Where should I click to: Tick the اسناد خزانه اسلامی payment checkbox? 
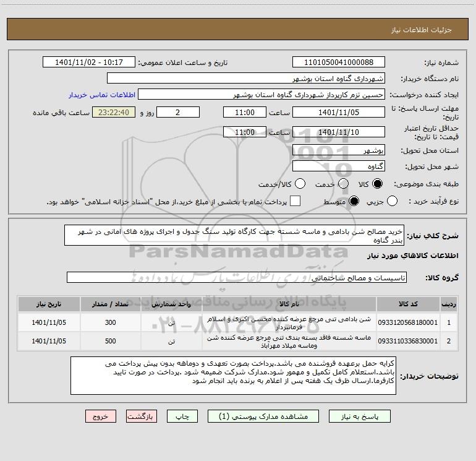point(295,201)
